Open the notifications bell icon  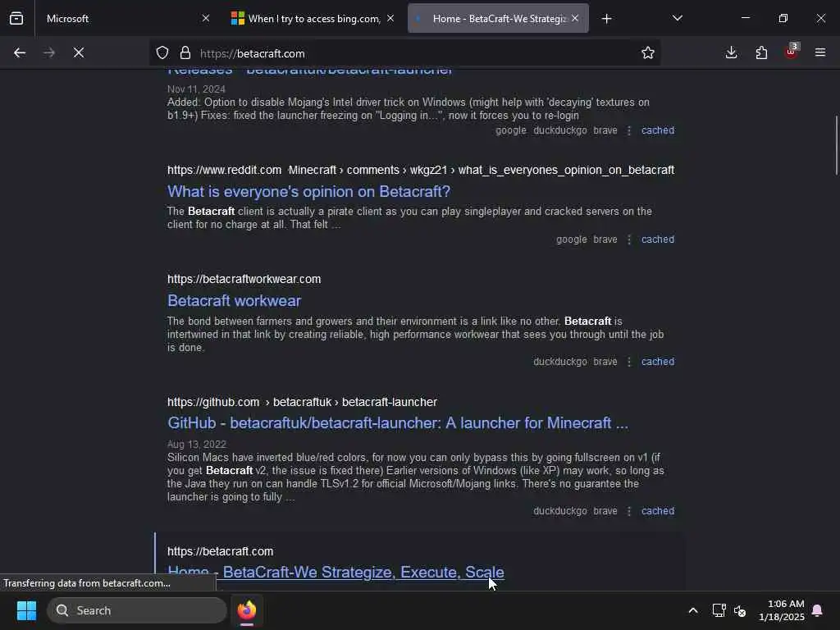[818, 610]
